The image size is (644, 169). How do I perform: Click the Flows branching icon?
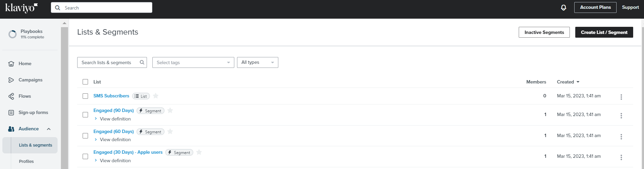click(11, 96)
